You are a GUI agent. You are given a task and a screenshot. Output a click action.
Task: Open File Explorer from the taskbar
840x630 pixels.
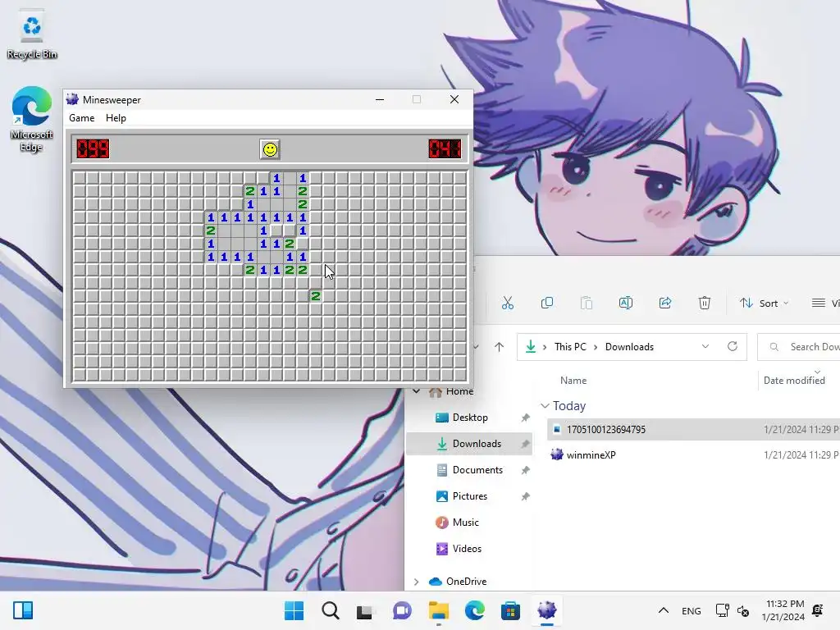coord(438,610)
